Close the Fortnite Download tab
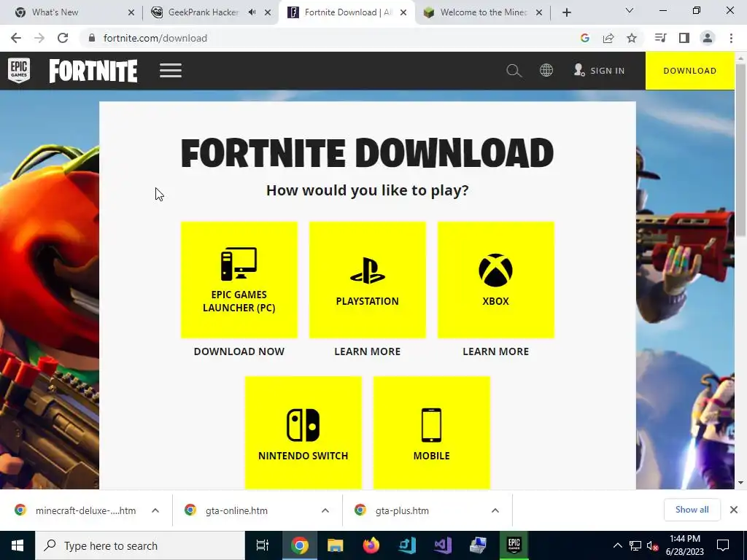The height and width of the screenshot is (560, 747). pos(403,12)
